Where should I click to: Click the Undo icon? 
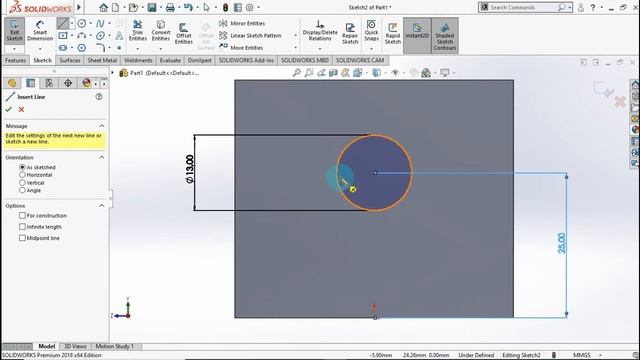click(x=188, y=7)
